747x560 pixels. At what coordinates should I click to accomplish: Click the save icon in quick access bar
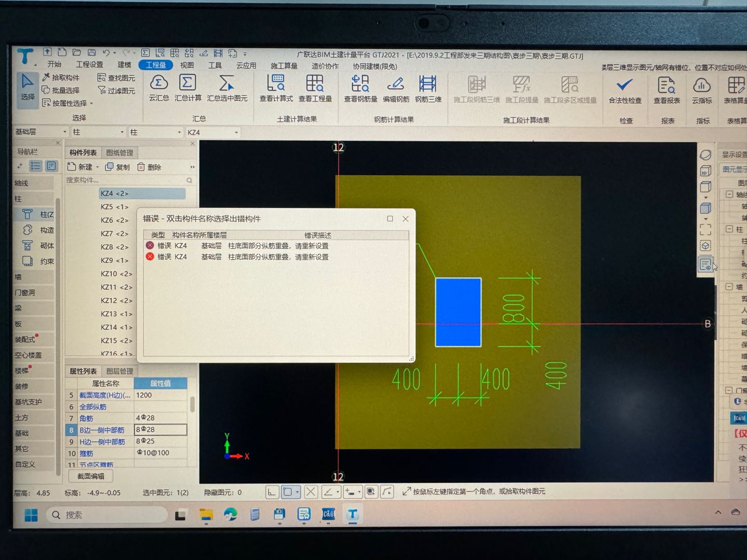pyautogui.click(x=91, y=52)
